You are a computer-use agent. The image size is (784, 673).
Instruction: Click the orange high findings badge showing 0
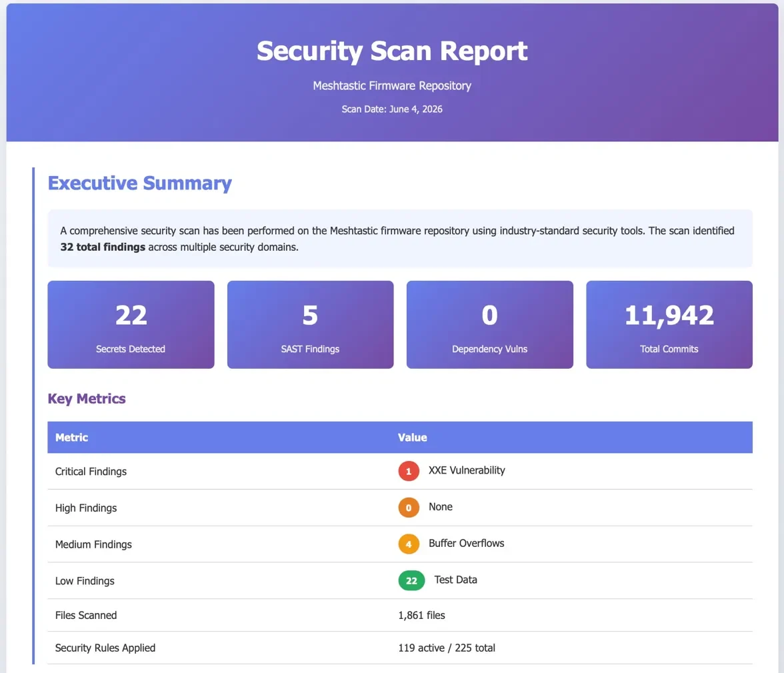pos(409,508)
